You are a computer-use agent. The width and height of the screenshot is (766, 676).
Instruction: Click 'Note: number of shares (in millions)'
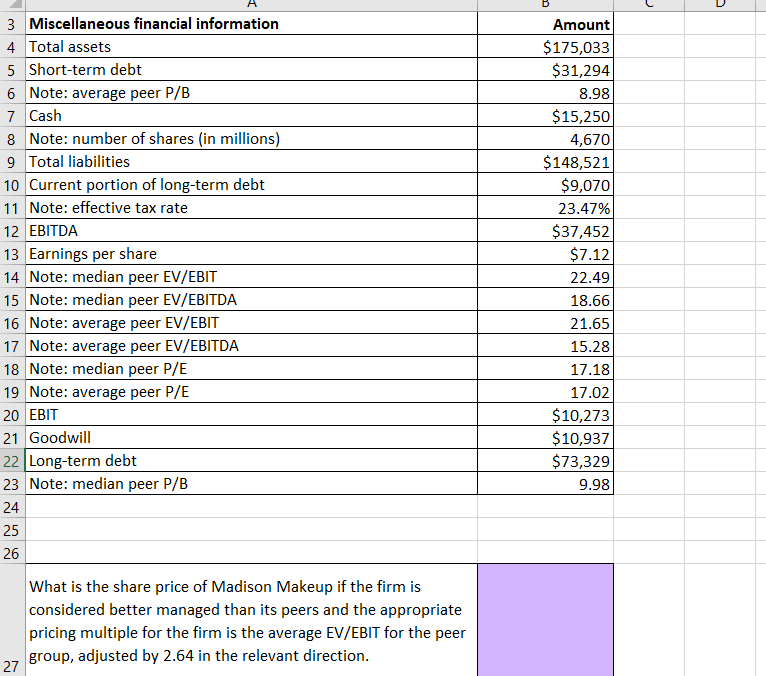251,138
